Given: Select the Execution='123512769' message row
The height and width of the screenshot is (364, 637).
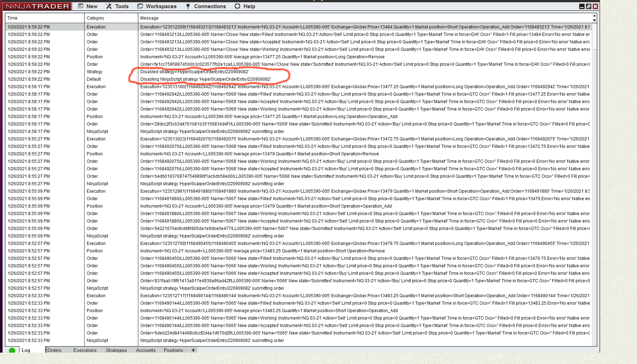Looking at the screenshot, I should [365, 243].
